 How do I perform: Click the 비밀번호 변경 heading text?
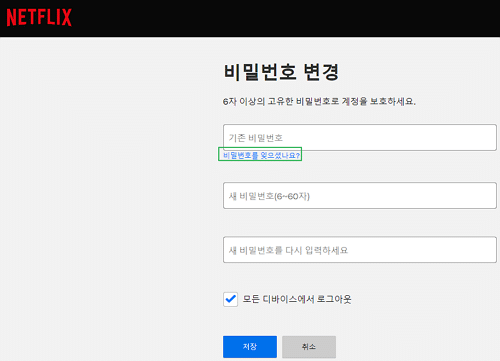[x=281, y=72]
